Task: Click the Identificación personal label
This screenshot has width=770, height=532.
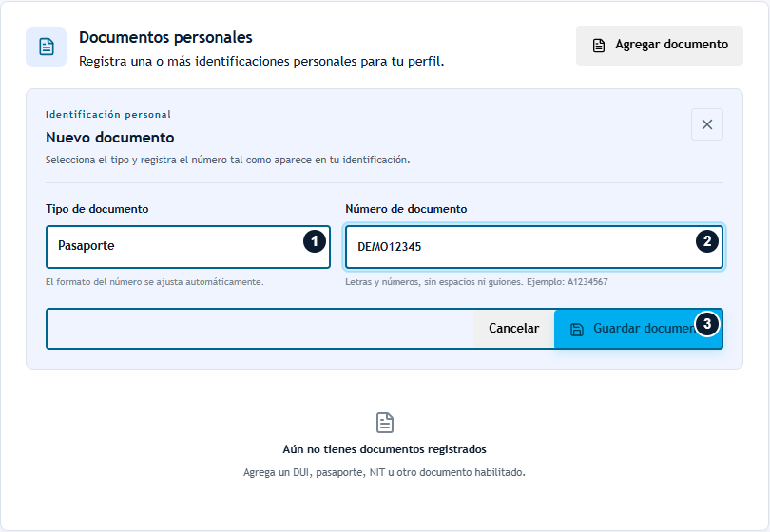Action: click(x=108, y=114)
